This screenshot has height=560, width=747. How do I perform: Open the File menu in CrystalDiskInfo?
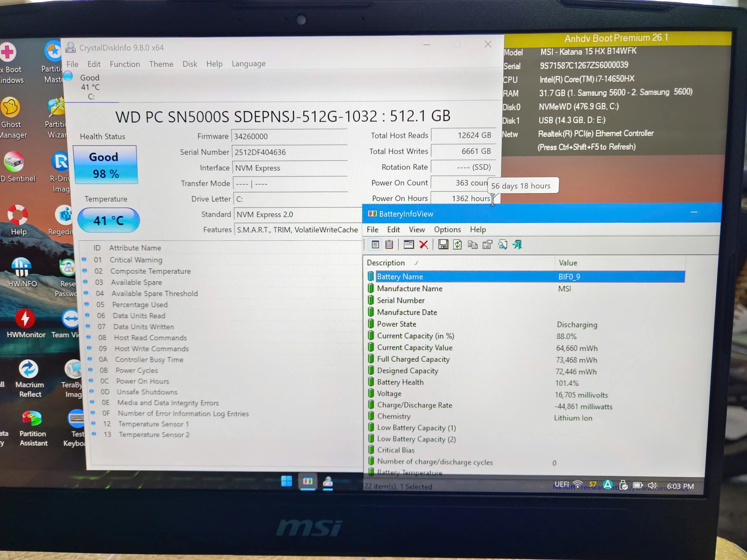72,64
